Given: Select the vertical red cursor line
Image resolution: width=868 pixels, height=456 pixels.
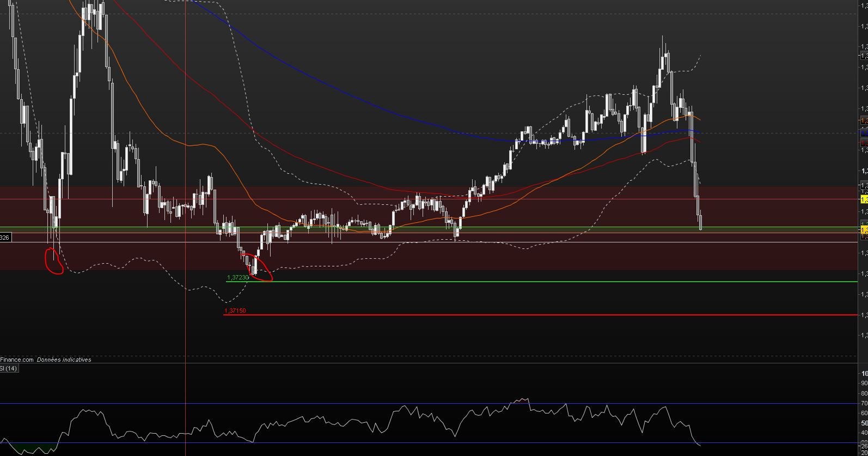Looking at the screenshot, I should [x=186, y=228].
